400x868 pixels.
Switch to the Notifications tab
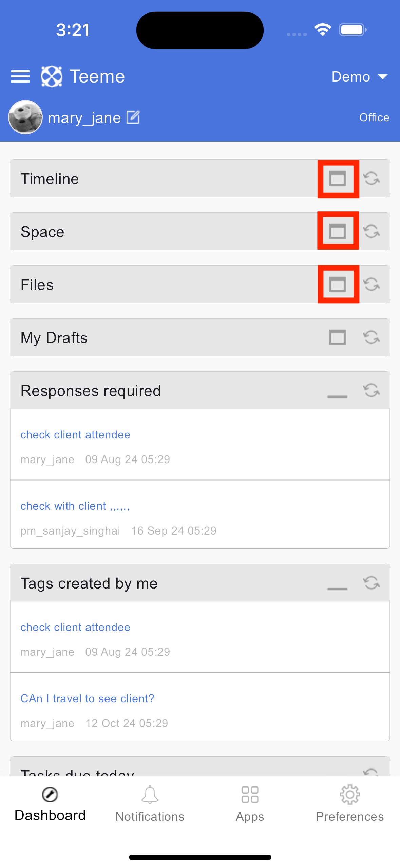coord(150,804)
